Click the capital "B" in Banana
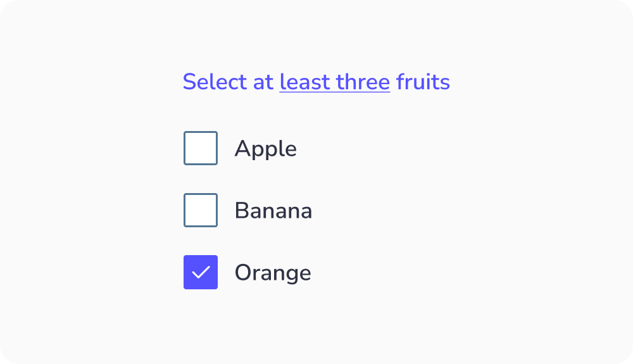Image resolution: width=633 pixels, height=364 pixels. click(x=242, y=211)
